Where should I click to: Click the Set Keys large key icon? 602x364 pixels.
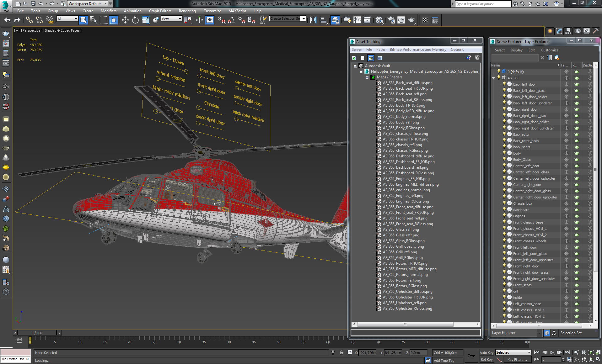point(471,356)
